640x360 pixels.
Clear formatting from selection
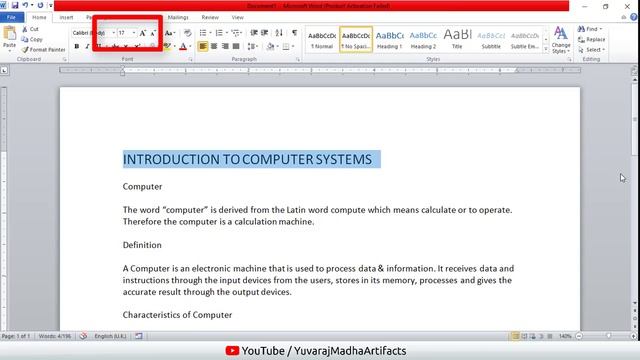(187, 33)
